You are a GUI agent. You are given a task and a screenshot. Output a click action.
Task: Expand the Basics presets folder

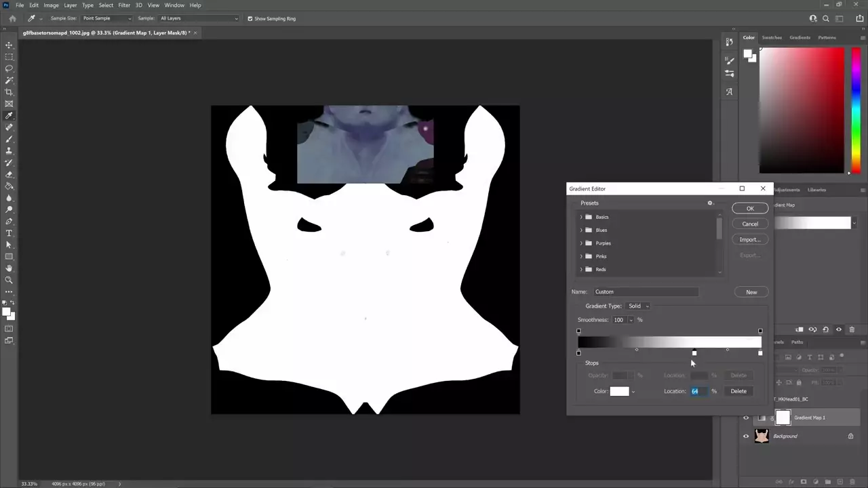(581, 217)
